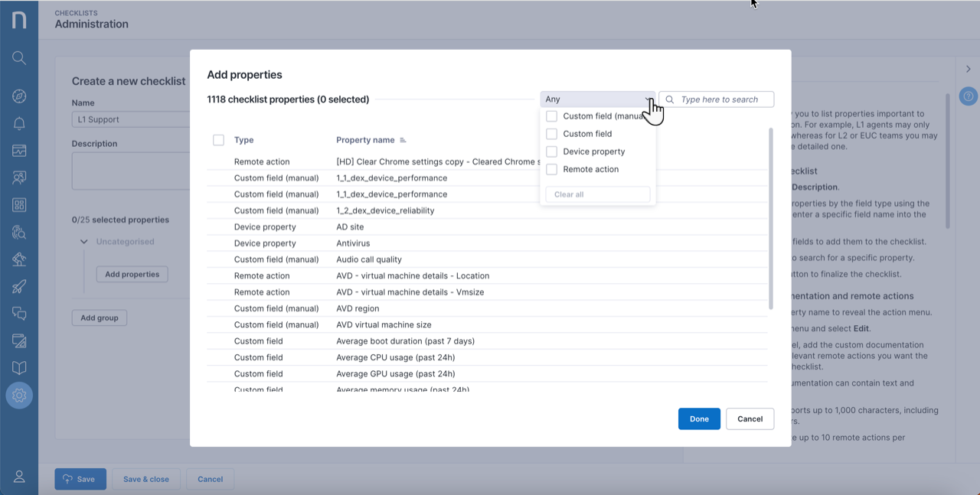980x495 pixels.
Task: Open the alerts bell icon
Action: [19, 124]
